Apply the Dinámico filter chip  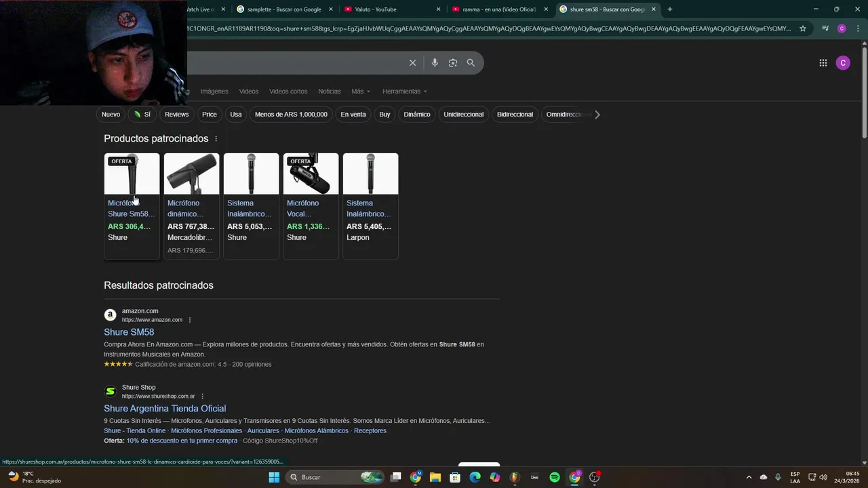point(417,115)
